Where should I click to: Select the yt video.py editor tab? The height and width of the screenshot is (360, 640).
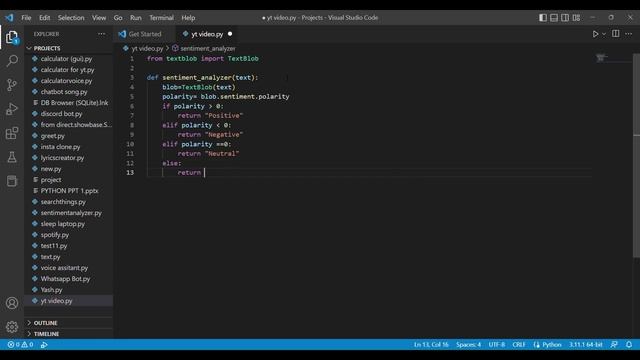tap(207, 34)
